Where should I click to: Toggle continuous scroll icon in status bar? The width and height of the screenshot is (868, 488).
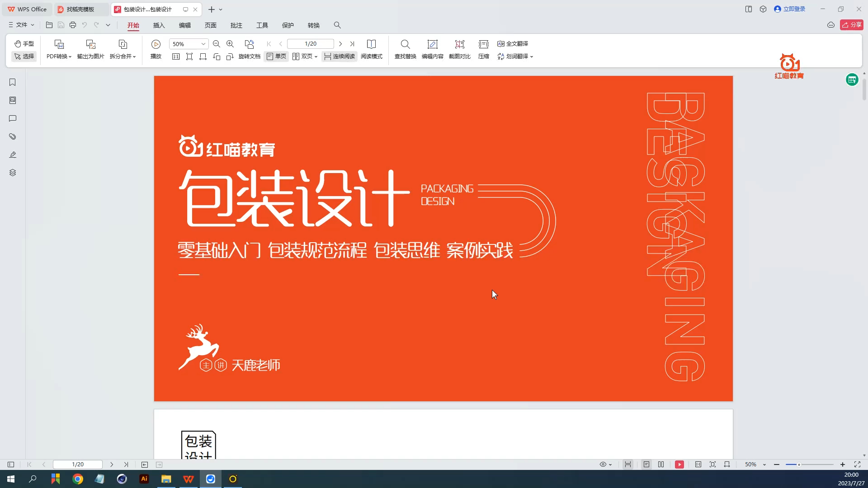(628, 465)
